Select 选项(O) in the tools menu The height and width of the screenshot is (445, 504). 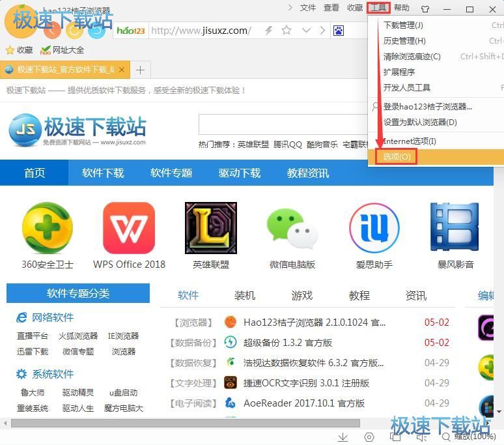point(436,156)
